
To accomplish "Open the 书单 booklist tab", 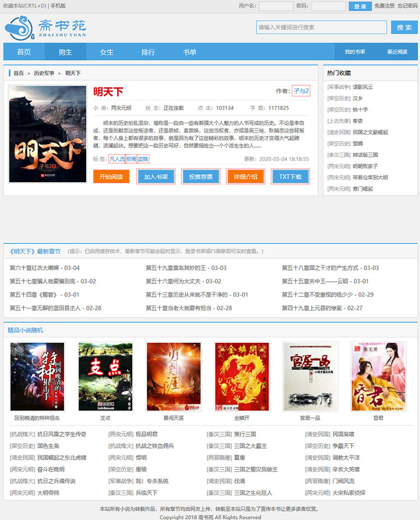I will coord(190,52).
